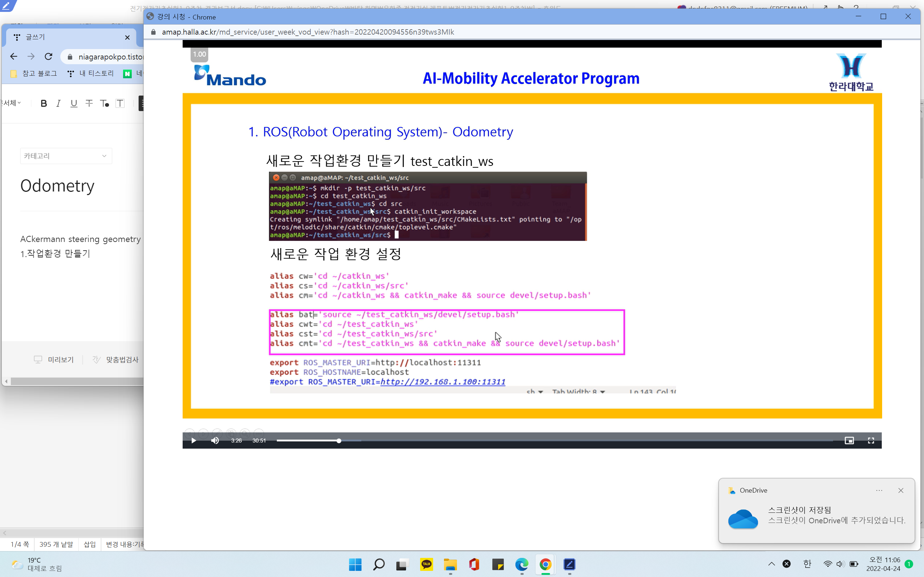
Task: Click the video progress slider handle
Action: tap(339, 441)
